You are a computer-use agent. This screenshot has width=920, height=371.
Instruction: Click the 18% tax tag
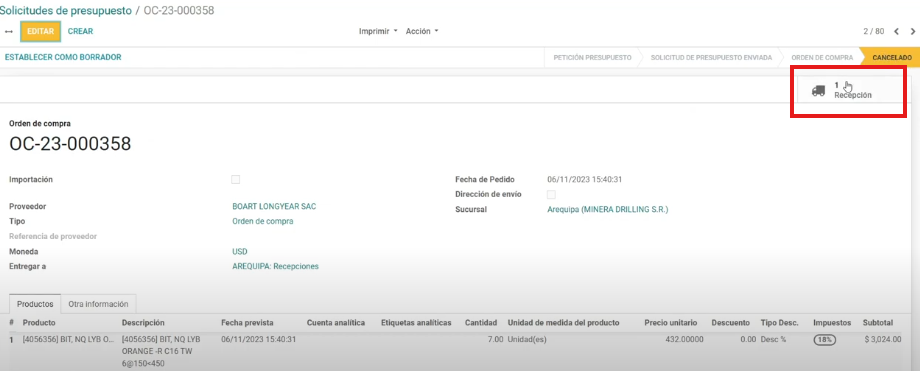point(824,339)
